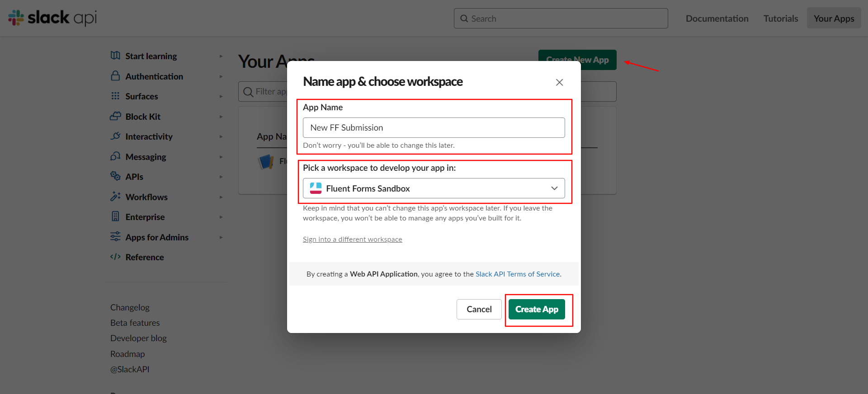This screenshot has width=868, height=394.
Task: Click the Slack API logo
Action: pos(52,18)
